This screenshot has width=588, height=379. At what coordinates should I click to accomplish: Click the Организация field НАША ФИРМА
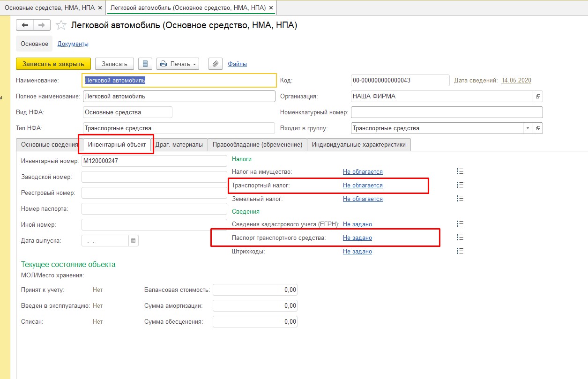pyautogui.click(x=442, y=96)
